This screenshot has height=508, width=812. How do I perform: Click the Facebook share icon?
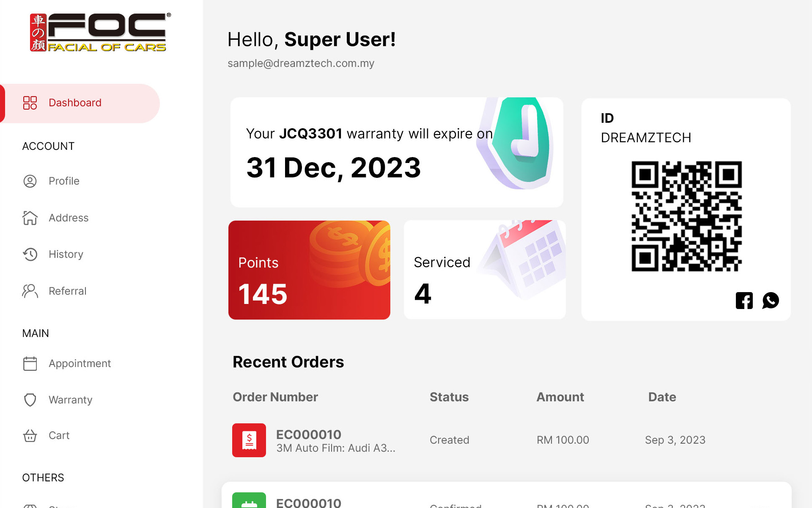[x=744, y=301]
